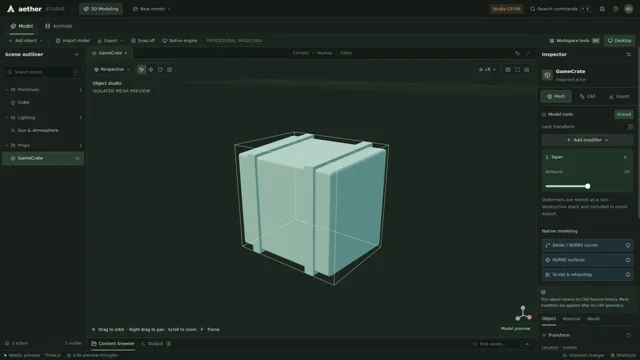Switch to the World tab
640x360 pixels.
[x=593, y=319]
